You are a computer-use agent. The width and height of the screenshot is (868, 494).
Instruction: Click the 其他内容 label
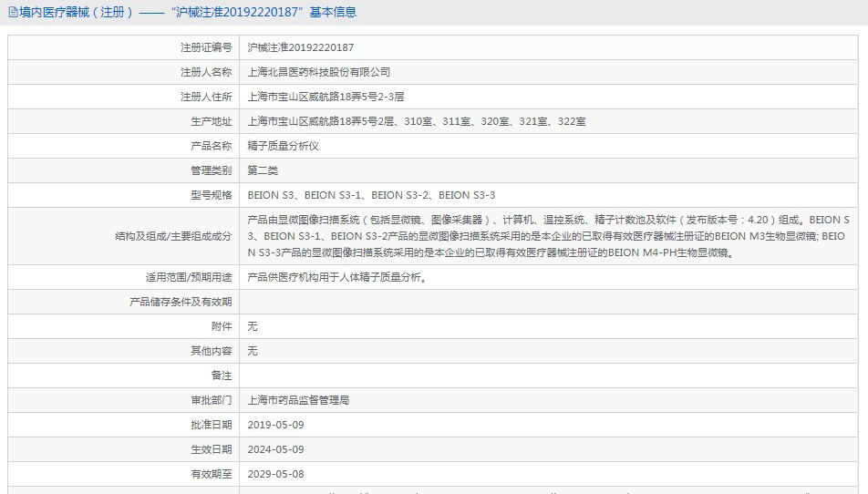211,351
